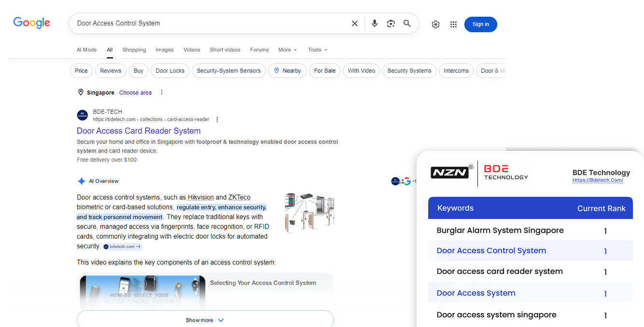Sign in to Google
This screenshot has width=644, height=327.
click(481, 25)
